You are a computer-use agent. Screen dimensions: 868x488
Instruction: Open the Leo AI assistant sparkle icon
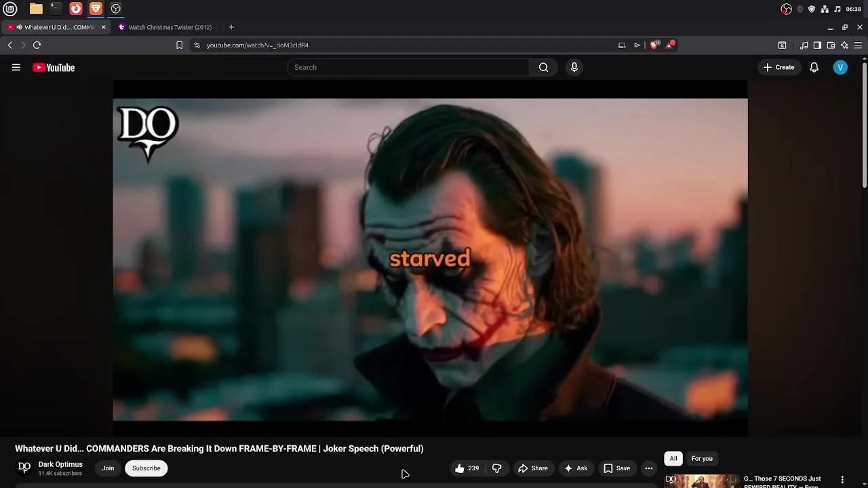point(844,45)
